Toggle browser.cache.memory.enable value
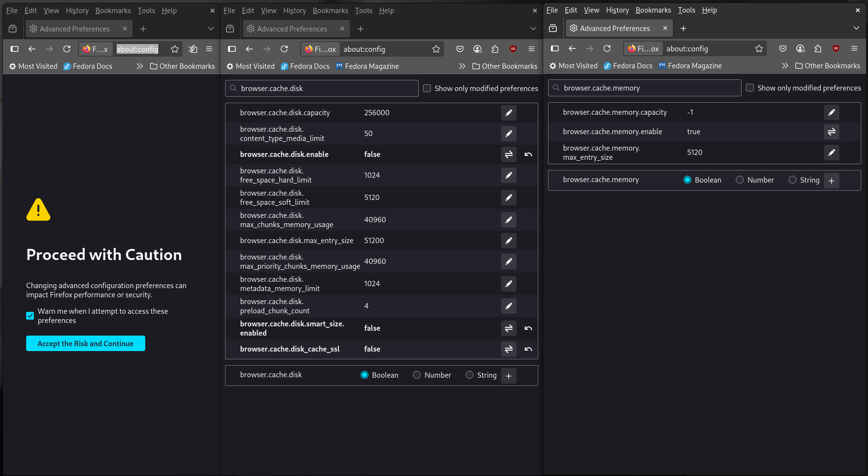This screenshot has height=476, width=868. click(831, 132)
